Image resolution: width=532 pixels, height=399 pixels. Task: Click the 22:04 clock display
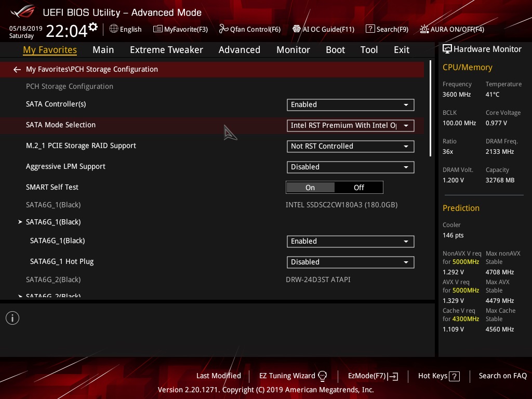pos(66,31)
